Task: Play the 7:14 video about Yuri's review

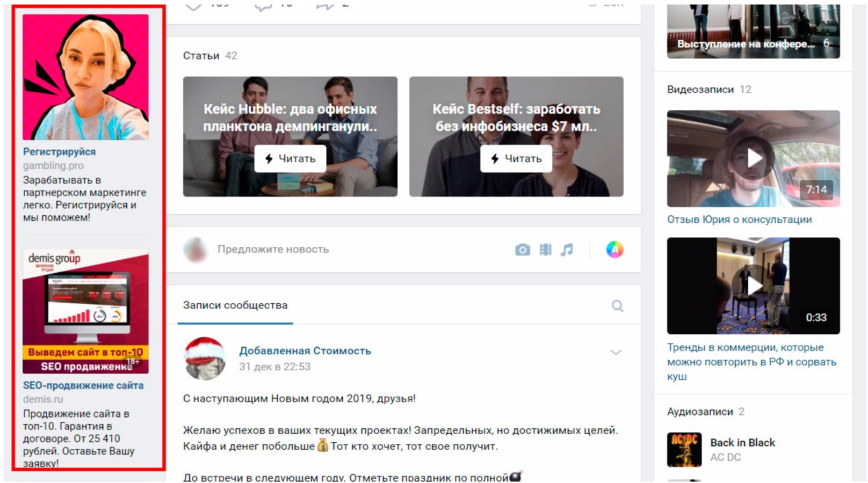Action: [x=753, y=158]
